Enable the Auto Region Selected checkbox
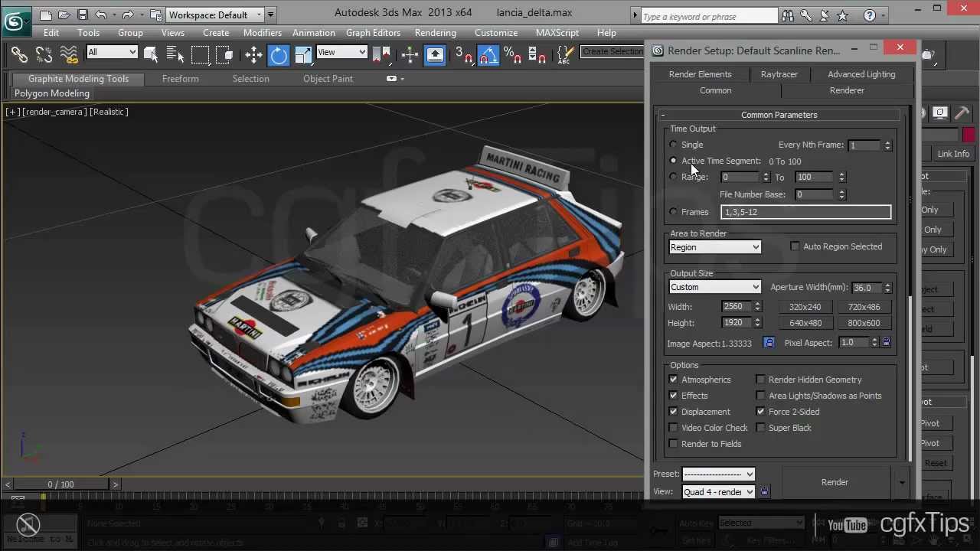The image size is (980, 551). click(795, 246)
